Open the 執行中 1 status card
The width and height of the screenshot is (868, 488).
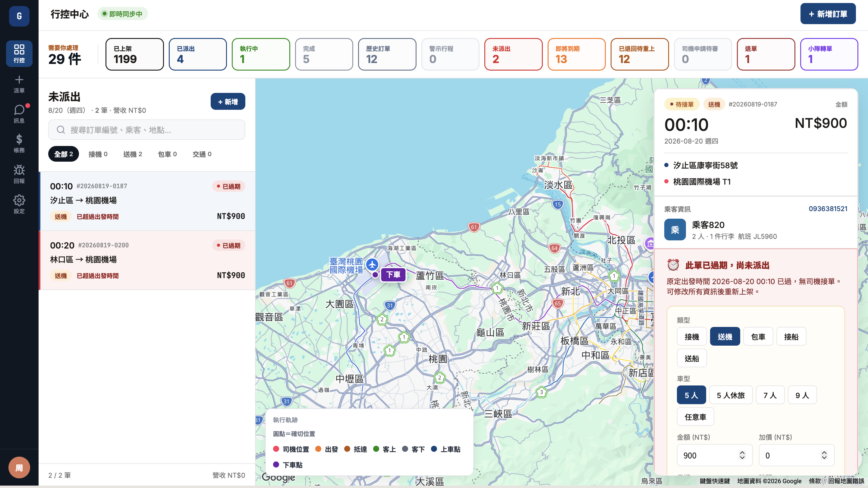tap(261, 54)
